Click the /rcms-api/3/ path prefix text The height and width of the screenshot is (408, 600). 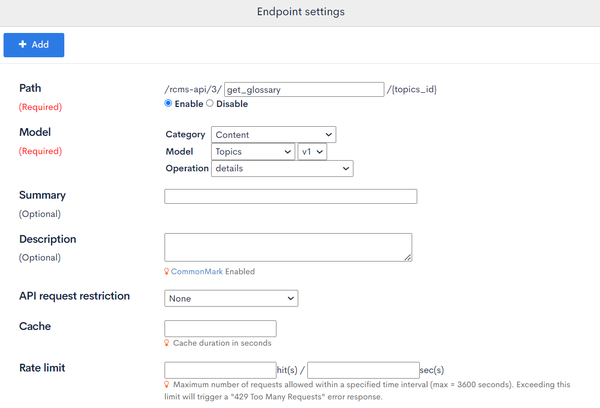[193, 90]
